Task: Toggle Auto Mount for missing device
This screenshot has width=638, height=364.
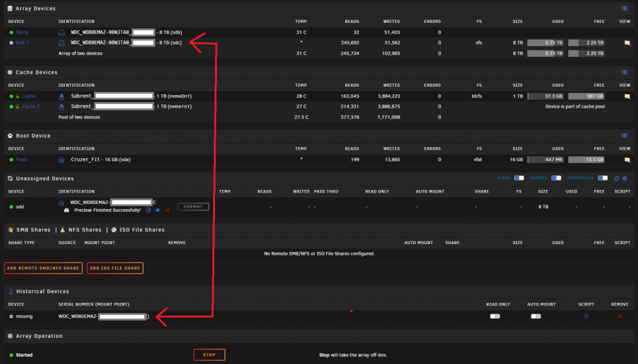Action: (536, 316)
